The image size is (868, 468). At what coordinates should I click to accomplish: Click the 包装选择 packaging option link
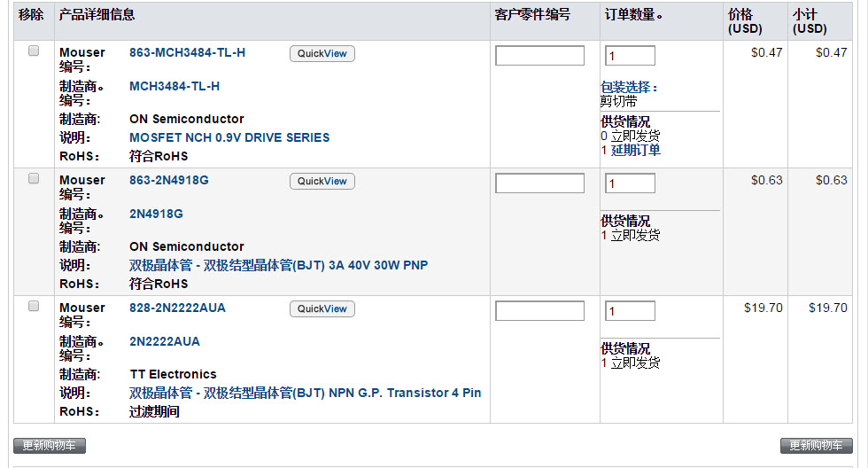pyautogui.click(x=629, y=88)
